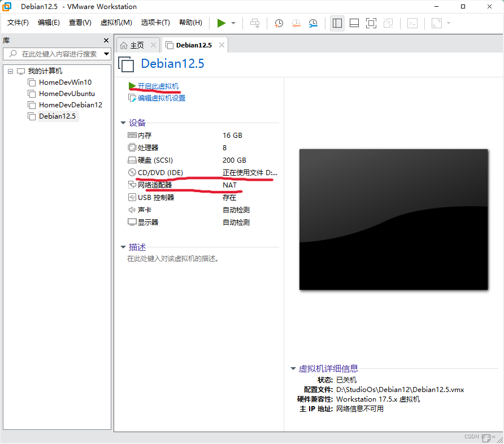
Task: Open the power button dropdown arrow
Action: (232, 23)
